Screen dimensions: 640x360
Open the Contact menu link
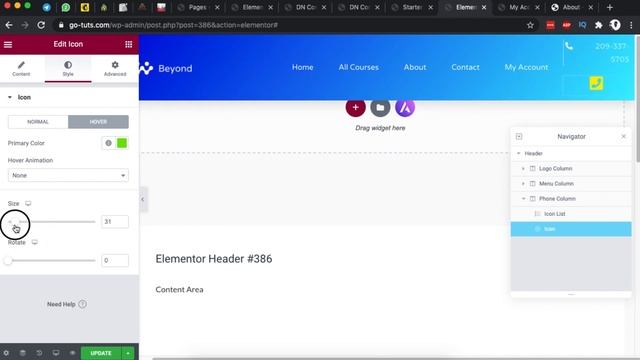pyautogui.click(x=465, y=67)
